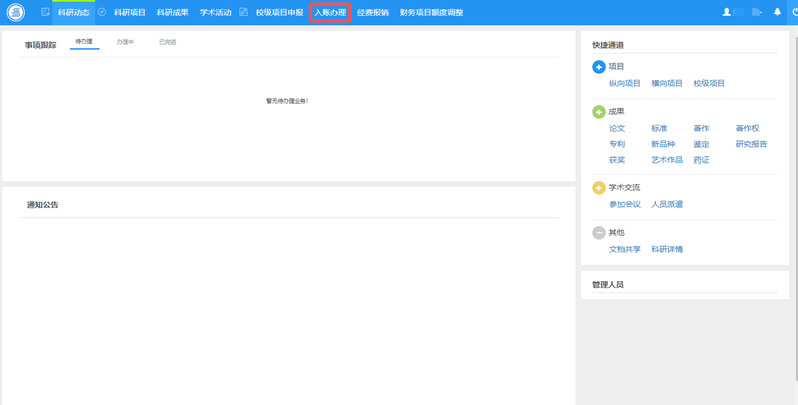The width and height of the screenshot is (798, 405).
Task: Open the 文档共享 link
Action: click(624, 249)
